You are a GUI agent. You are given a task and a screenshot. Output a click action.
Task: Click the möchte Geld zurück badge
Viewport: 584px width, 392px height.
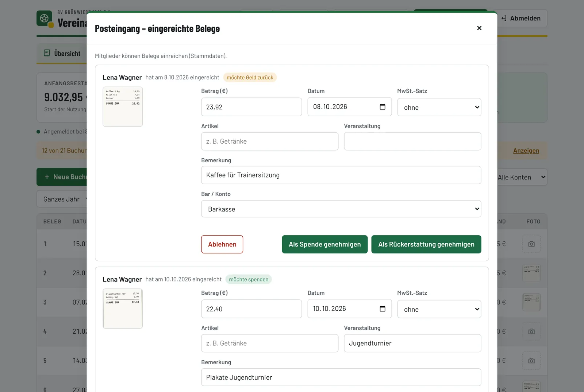pyautogui.click(x=250, y=77)
